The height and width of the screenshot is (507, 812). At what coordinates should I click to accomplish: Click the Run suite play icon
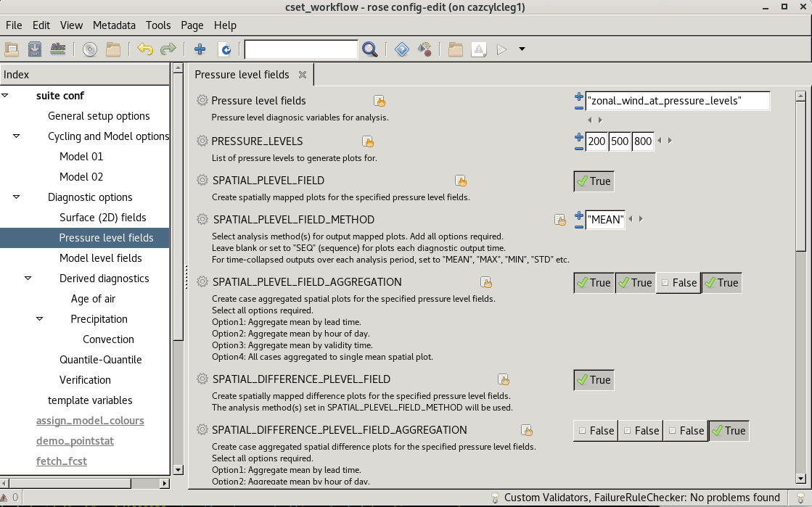coord(501,49)
